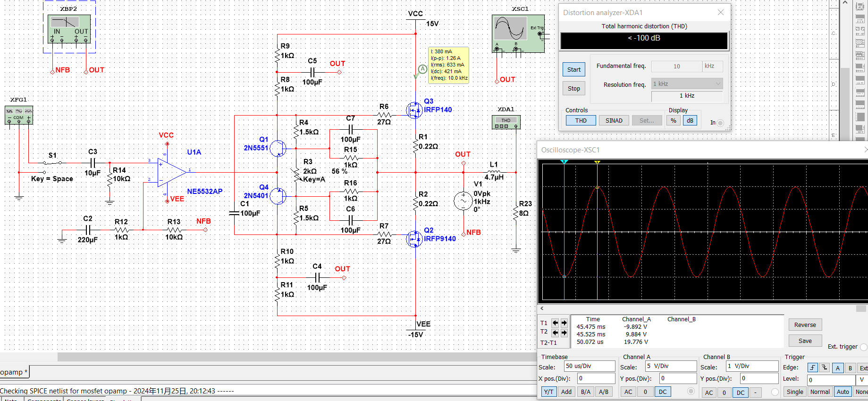Switch to the opamp design tab
Viewport: 868px width, 401px height.
[x=14, y=372]
